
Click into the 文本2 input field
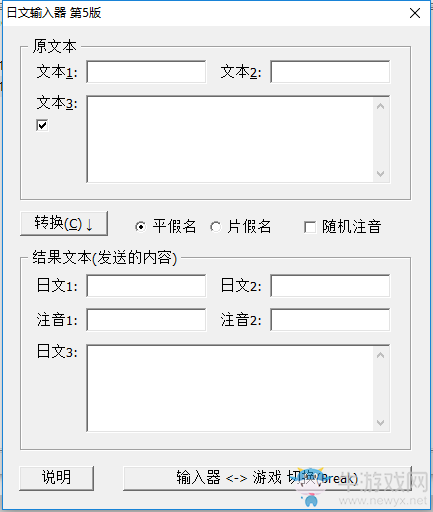pyautogui.click(x=330, y=72)
